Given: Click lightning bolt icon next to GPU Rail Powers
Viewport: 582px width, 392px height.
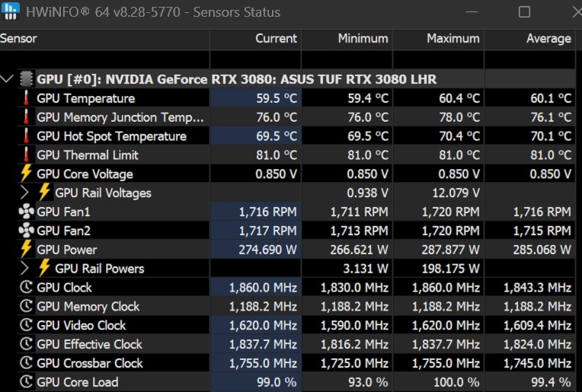Looking at the screenshot, I should [x=44, y=268].
